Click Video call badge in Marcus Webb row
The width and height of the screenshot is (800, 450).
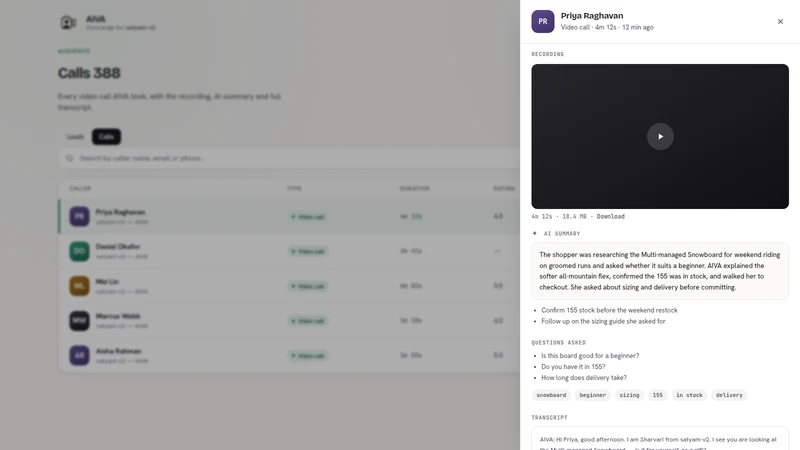coord(308,321)
